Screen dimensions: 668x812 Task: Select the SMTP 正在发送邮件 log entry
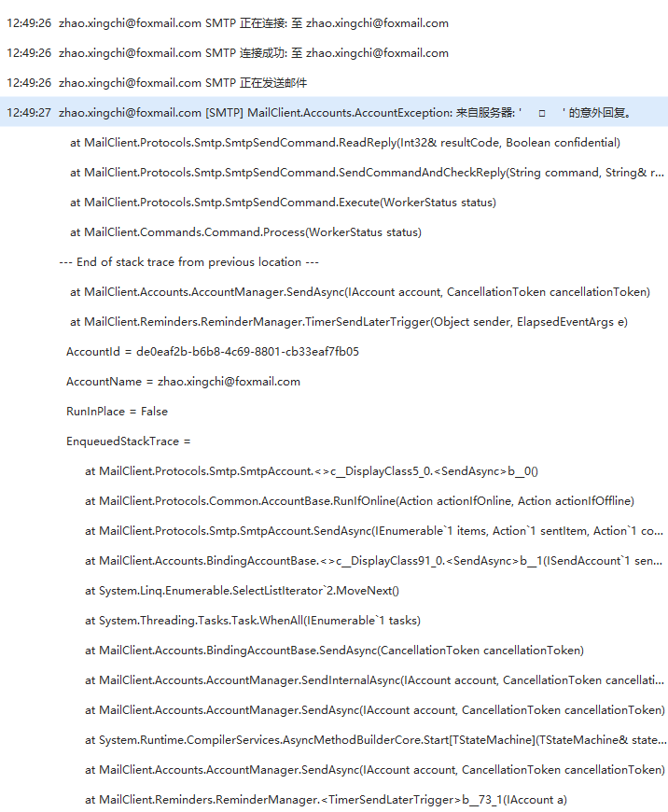coord(334,83)
